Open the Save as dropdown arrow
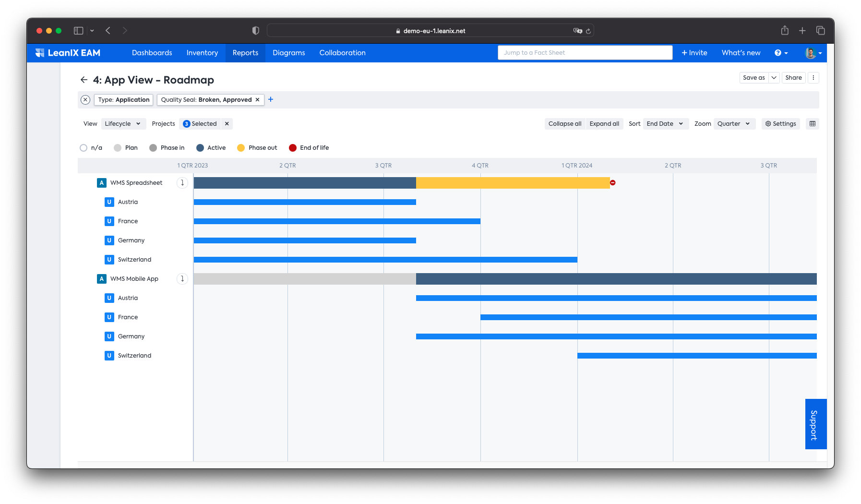Image resolution: width=861 pixels, height=504 pixels. click(774, 78)
